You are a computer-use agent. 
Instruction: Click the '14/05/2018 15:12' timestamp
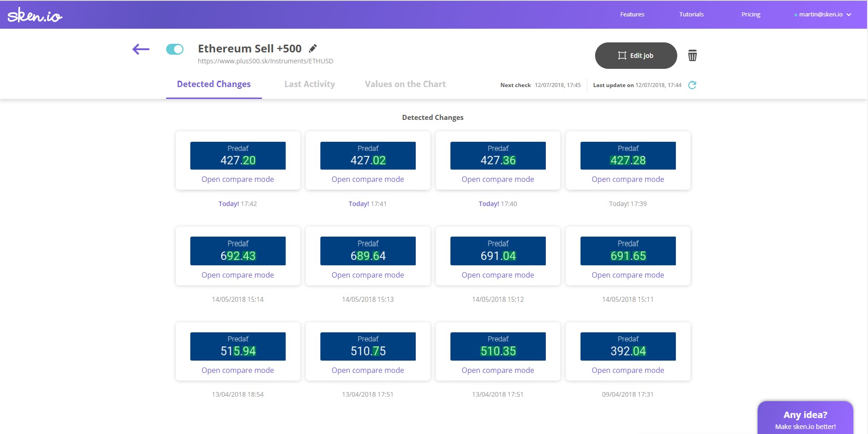tap(498, 300)
